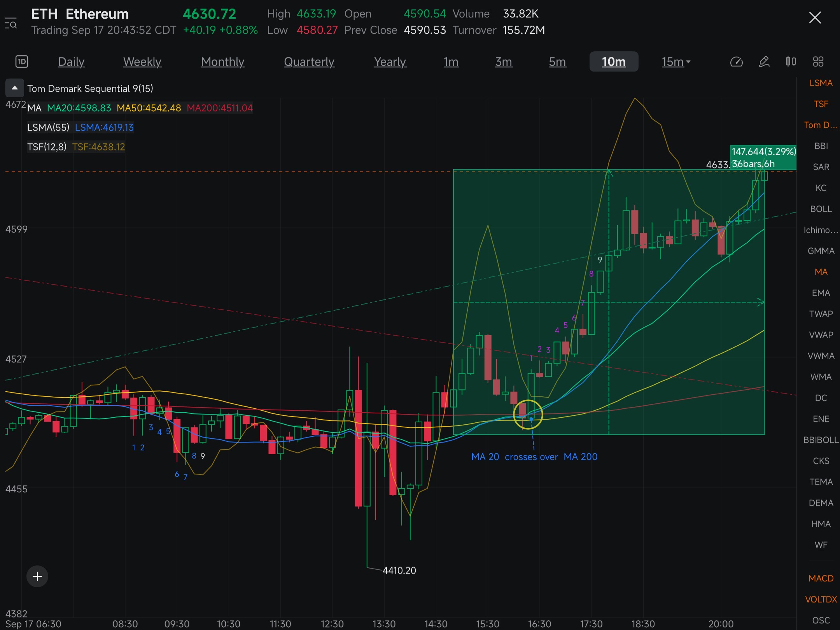Expand the 15m timeframe dropdown
840x630 pixels.
coord(676,61)
